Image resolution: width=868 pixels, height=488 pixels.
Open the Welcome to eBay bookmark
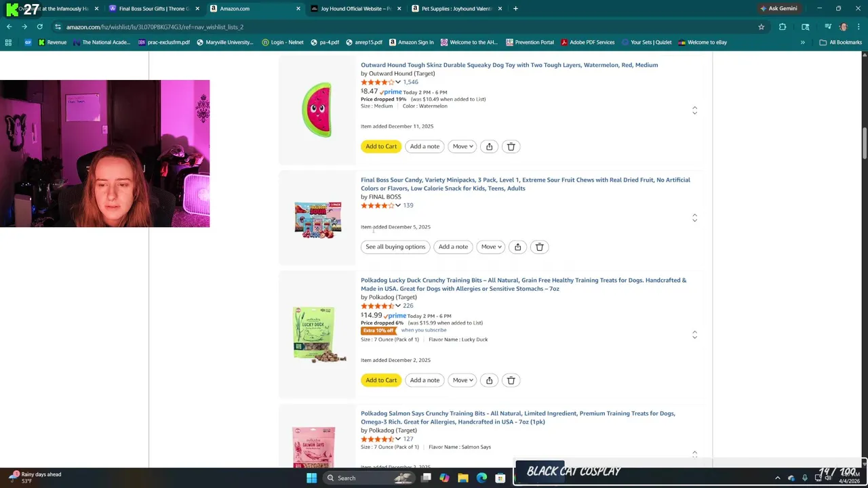tap(702, 42)
